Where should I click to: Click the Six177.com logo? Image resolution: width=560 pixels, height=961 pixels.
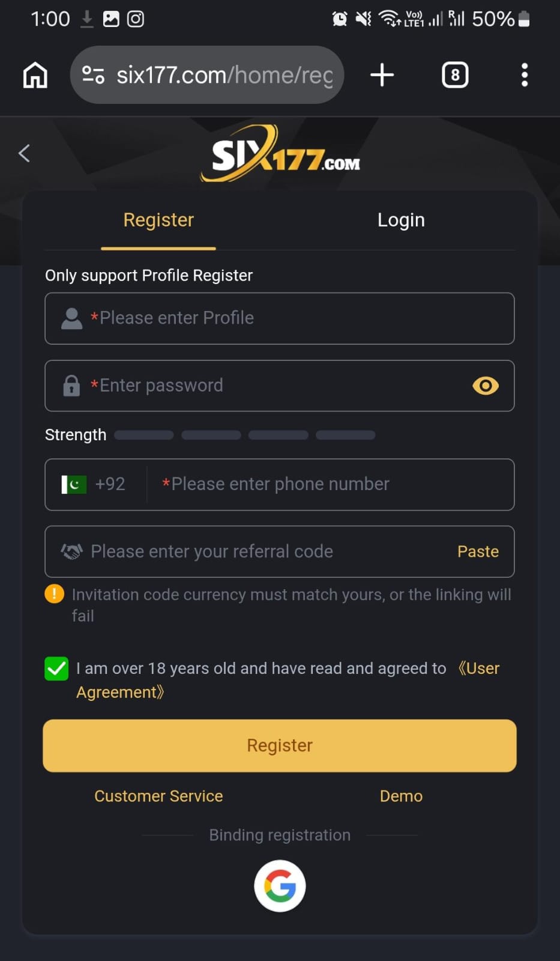coord(280,154)
